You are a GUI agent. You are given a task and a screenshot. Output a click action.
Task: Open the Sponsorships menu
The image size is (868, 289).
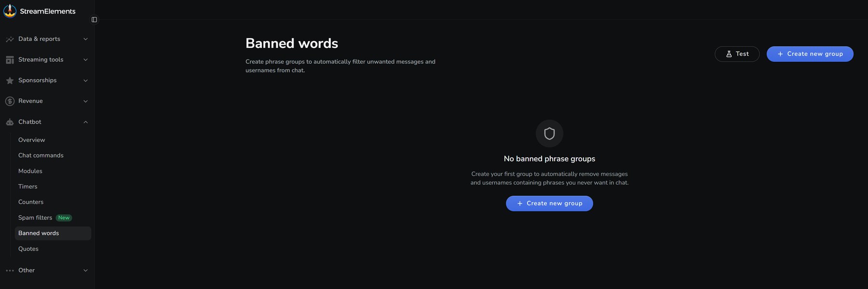pos(37,81)
